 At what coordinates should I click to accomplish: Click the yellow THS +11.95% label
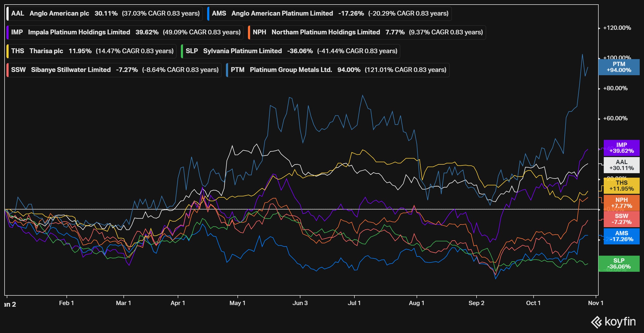point(621,186)
